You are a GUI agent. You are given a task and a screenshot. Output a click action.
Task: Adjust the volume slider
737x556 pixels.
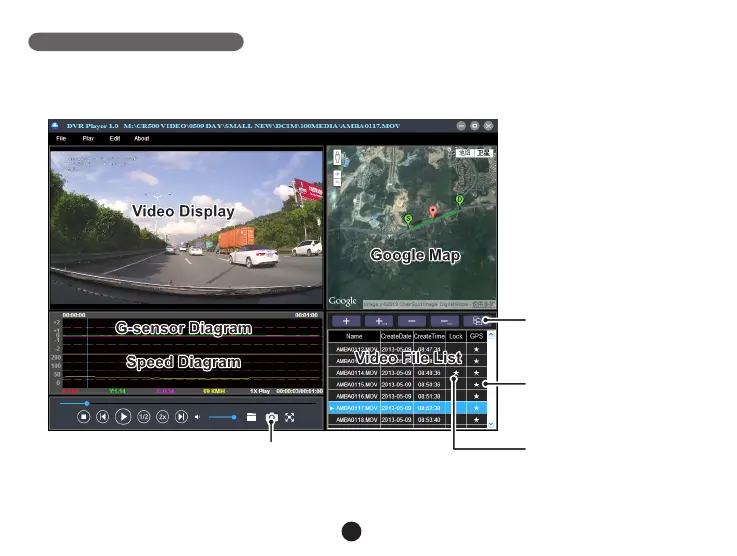[234, 417]
